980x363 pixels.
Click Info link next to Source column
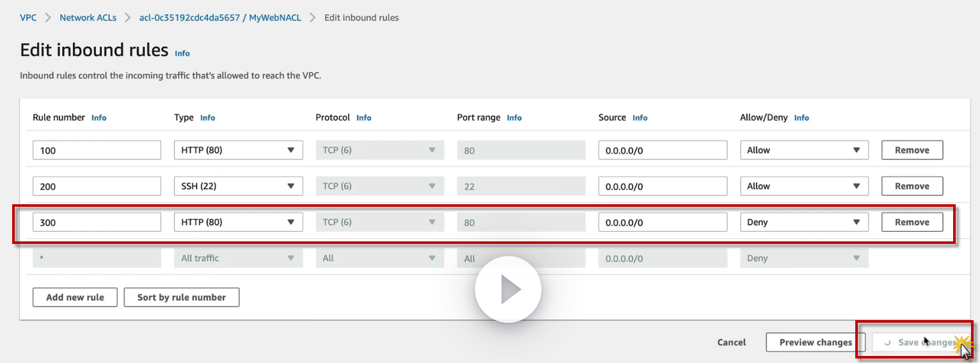coord(640,118)
